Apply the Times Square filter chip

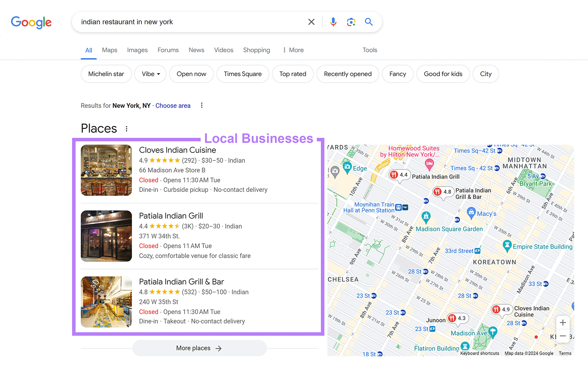(x=243, y=74)
